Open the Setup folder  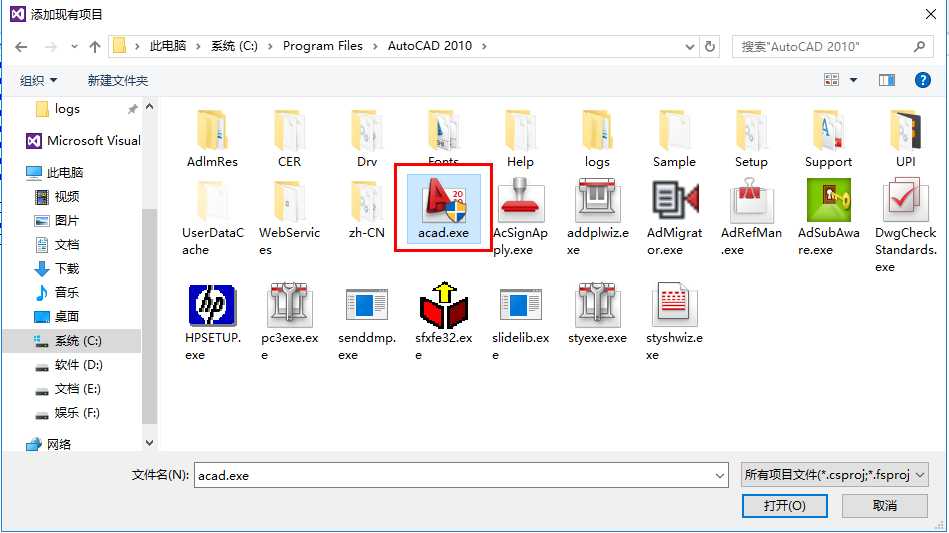tap(751, 130)
